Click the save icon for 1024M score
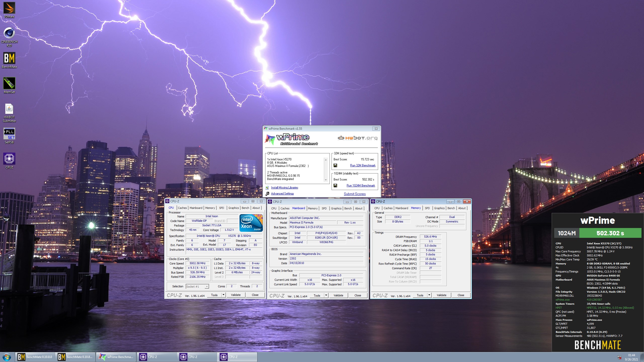The width and height of the screenshot is (644, 362). point(335,186)
